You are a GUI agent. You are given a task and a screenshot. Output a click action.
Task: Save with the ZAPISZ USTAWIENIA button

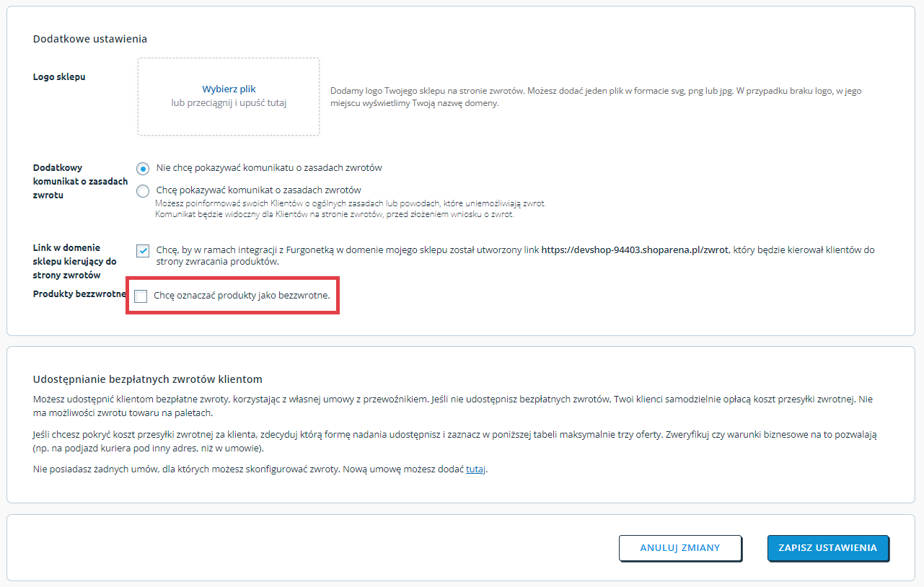pyautogui.click(x=828, y=548)
